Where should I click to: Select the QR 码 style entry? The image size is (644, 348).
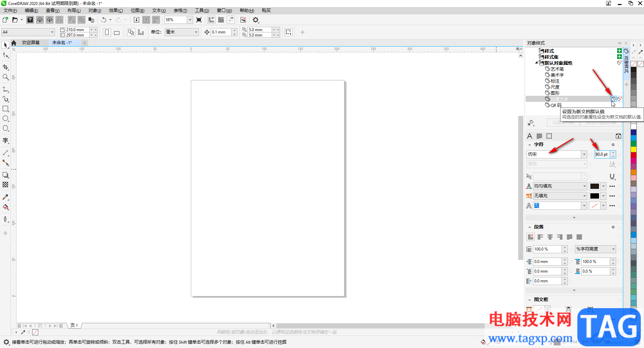(x=556, y=105)
